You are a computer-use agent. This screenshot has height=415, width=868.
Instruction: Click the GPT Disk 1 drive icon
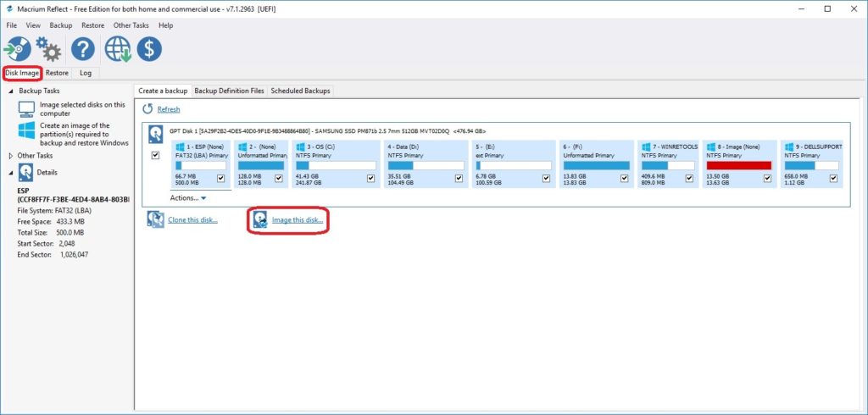[x=156, y=135]
